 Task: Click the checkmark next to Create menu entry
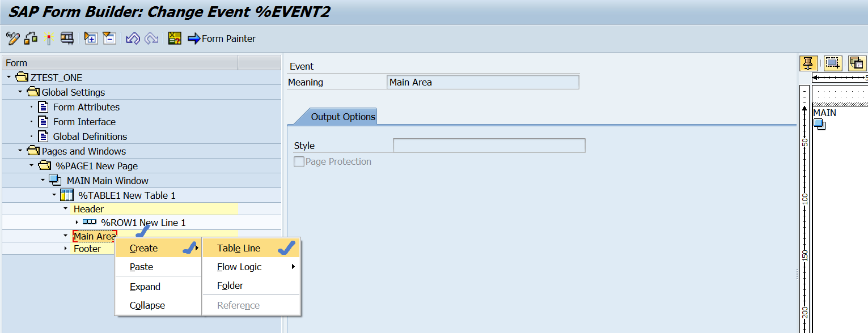point(188,248)
